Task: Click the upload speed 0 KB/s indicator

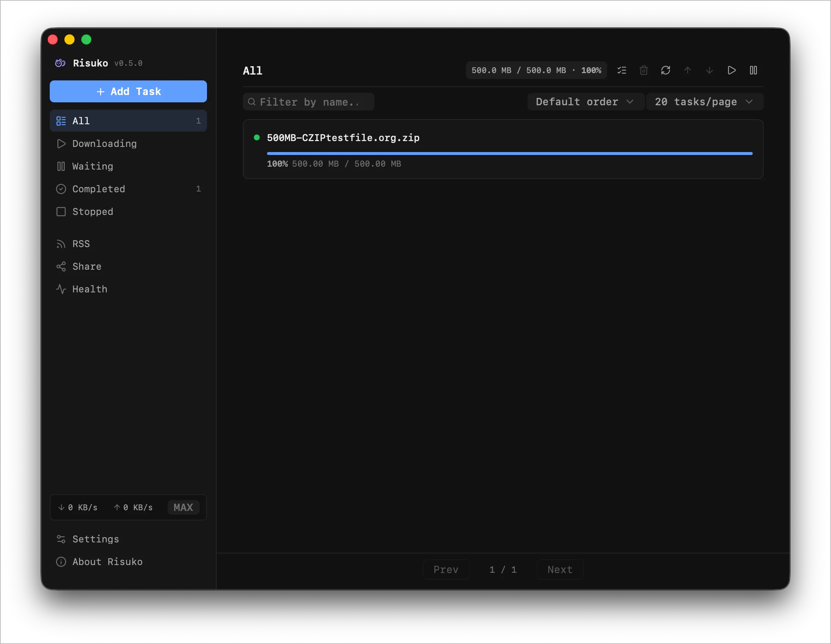Action: click(x=133, y=508)
